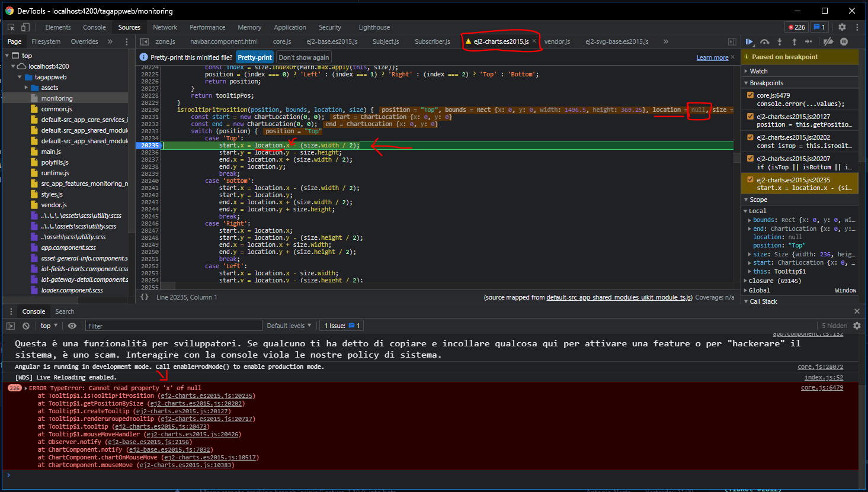Viewport: 868px width, 492px height.
Task: Follow the Learn more link
Action: click(712, 57)
